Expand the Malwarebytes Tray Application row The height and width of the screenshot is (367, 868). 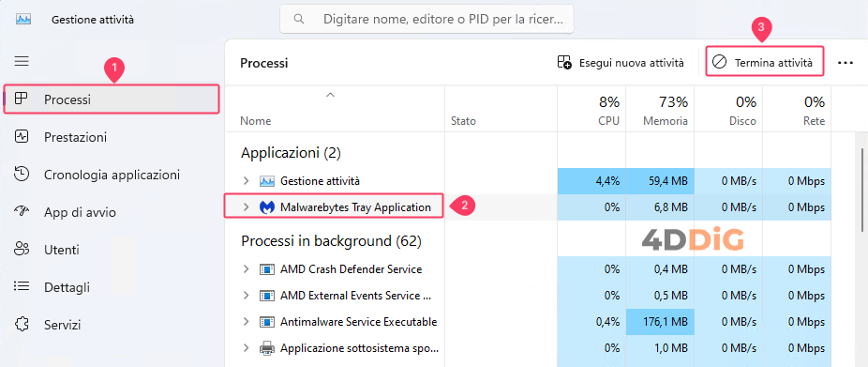(247, 207)
